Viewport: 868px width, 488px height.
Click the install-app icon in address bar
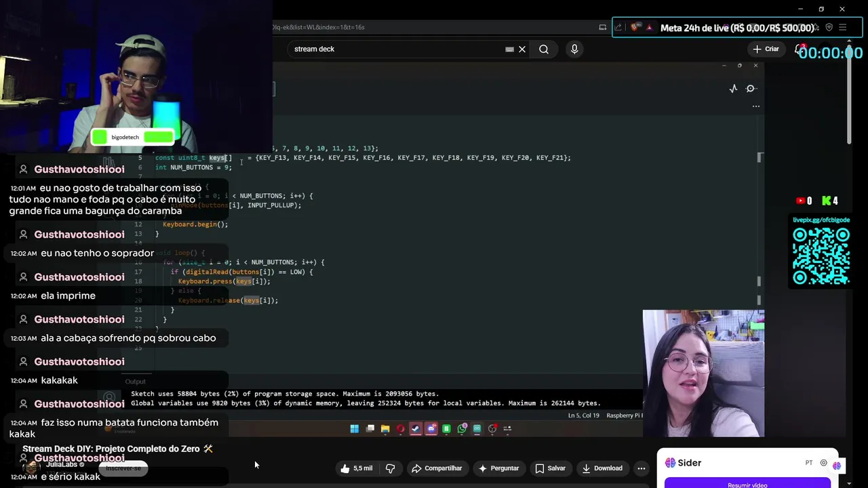pos(602,27)
